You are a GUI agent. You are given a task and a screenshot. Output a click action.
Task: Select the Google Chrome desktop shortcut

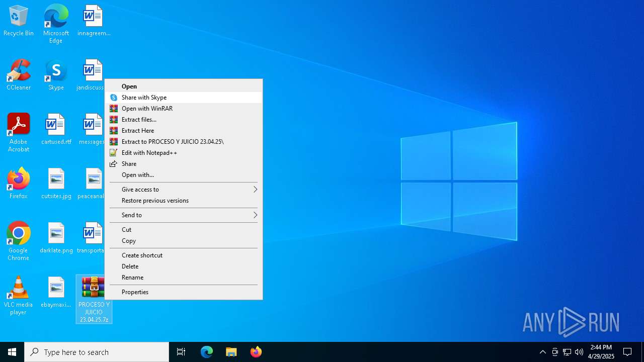(x=19, y=241)
